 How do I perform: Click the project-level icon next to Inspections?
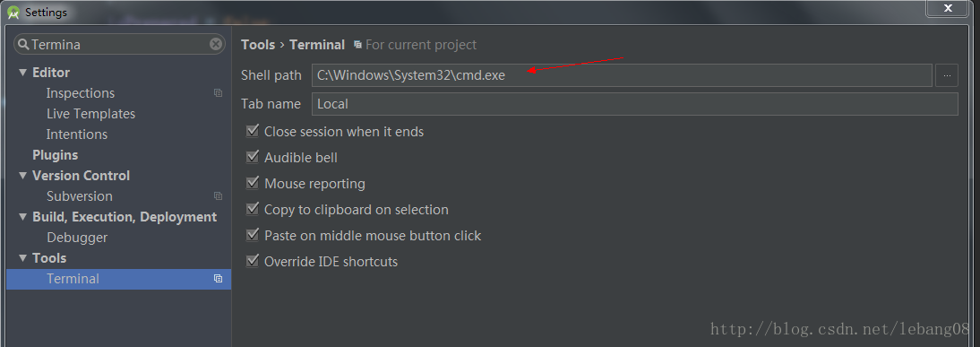click(218, 93)
